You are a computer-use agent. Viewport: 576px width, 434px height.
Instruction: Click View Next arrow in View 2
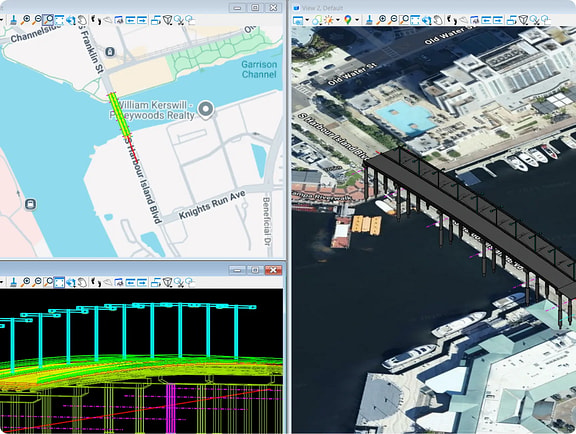pyautogui.click(x=498, y=20)
